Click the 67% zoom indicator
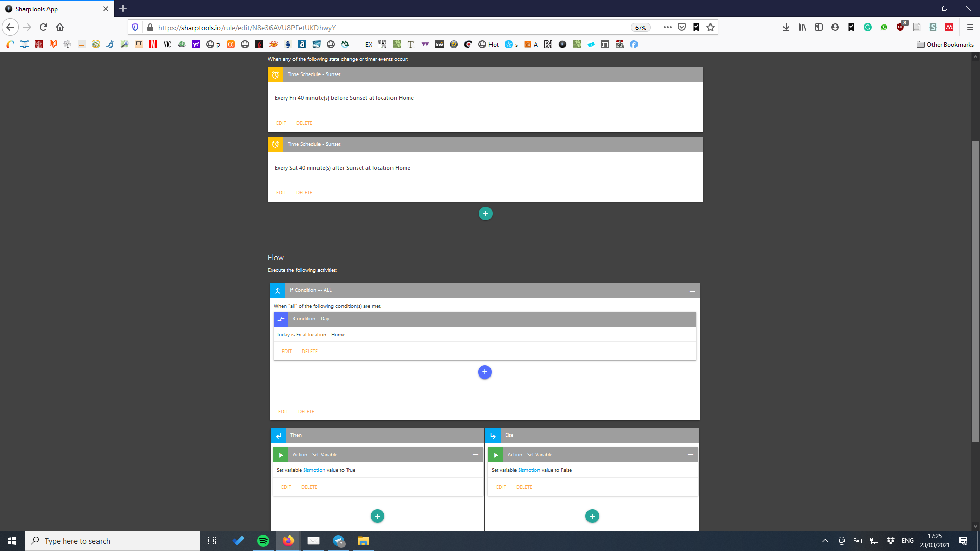Viewport: 980px width, 551px height. pyautogui.click(x=641, y=27)
